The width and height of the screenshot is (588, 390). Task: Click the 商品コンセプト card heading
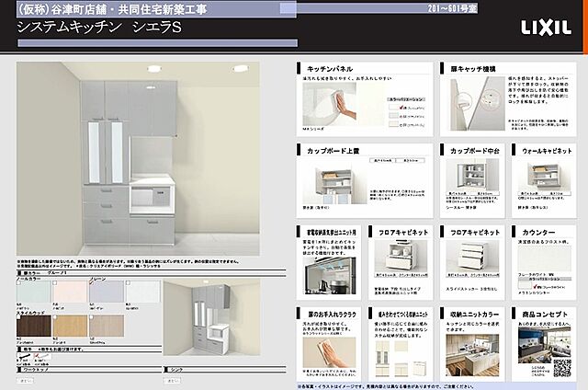point(545,315)
